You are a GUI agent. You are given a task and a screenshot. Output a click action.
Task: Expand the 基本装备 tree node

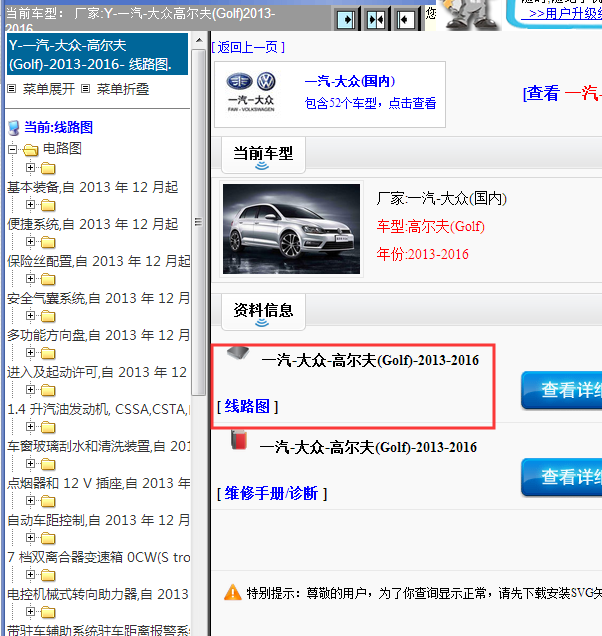coord(31,168)
